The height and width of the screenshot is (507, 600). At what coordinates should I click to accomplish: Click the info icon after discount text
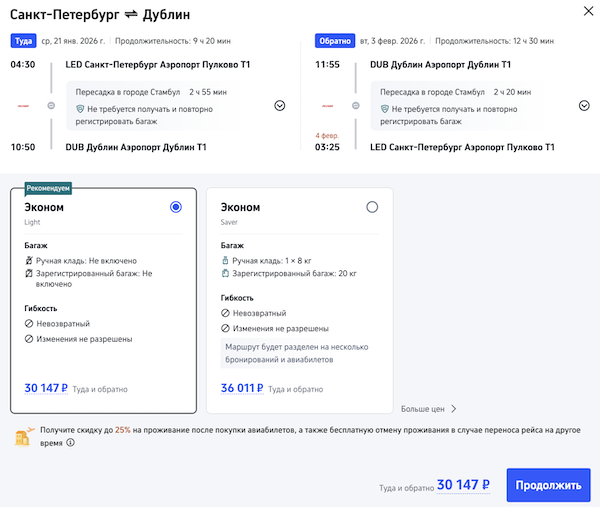(x=70, y=442)
